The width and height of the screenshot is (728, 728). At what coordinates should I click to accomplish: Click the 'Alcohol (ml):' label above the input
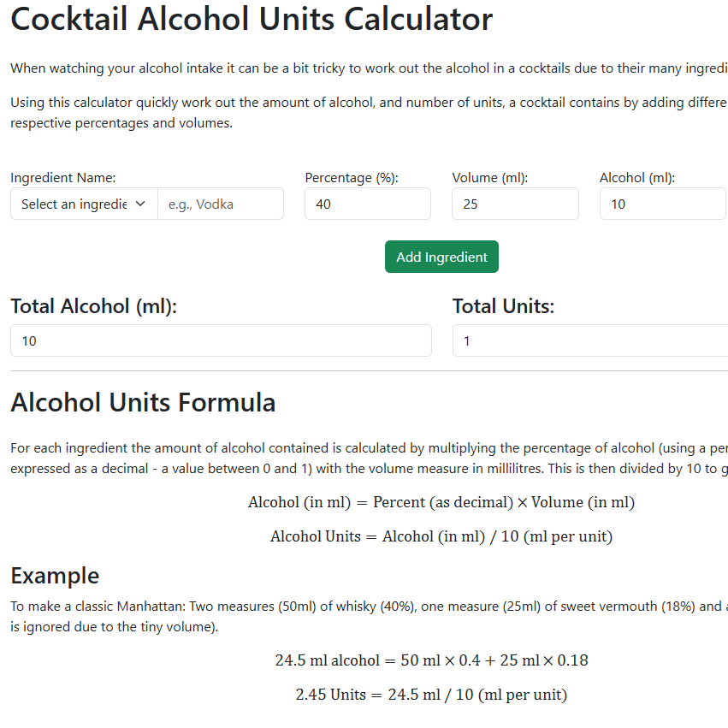coord(637,178)
